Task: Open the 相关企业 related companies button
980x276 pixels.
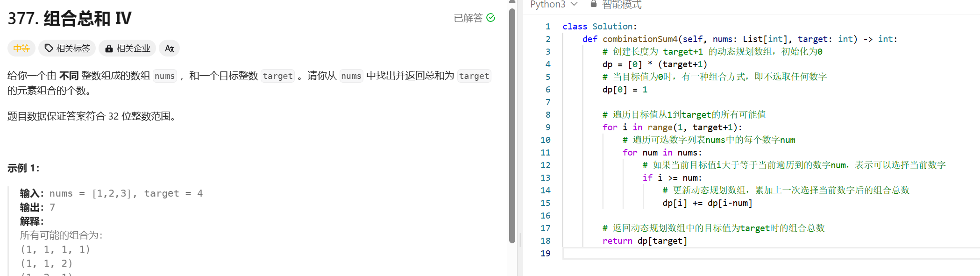Action: point(128,48)
